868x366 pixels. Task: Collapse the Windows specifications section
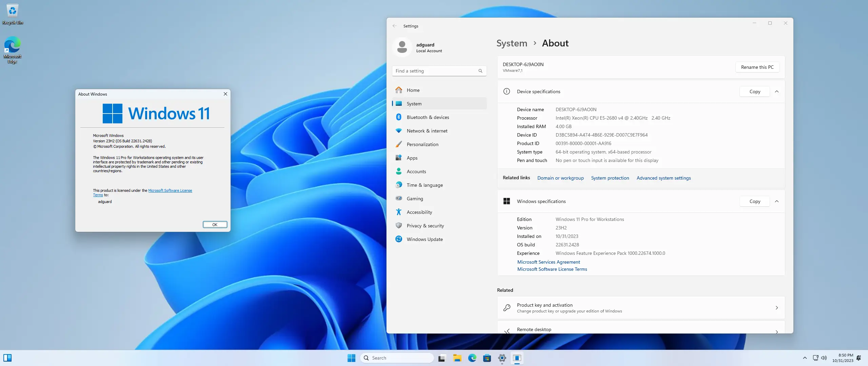(777, 201)
